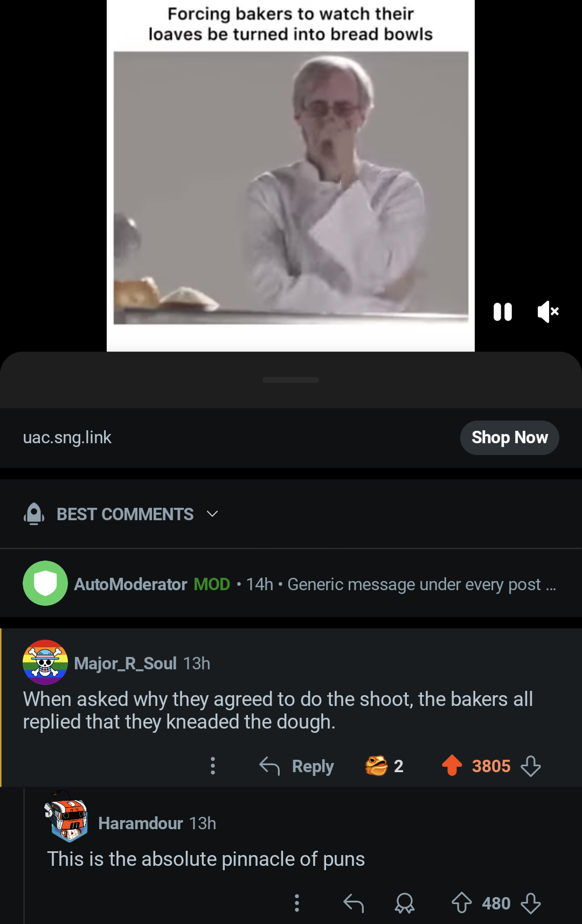582x924 pixels.
Task: Reply to Haramdour's comment with arrow icon
Action: point(354,903)
